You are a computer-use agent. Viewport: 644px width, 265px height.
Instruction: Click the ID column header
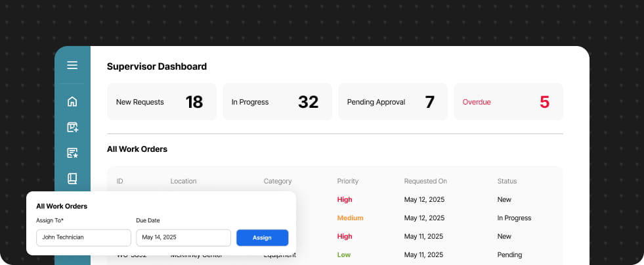(120, 181)
